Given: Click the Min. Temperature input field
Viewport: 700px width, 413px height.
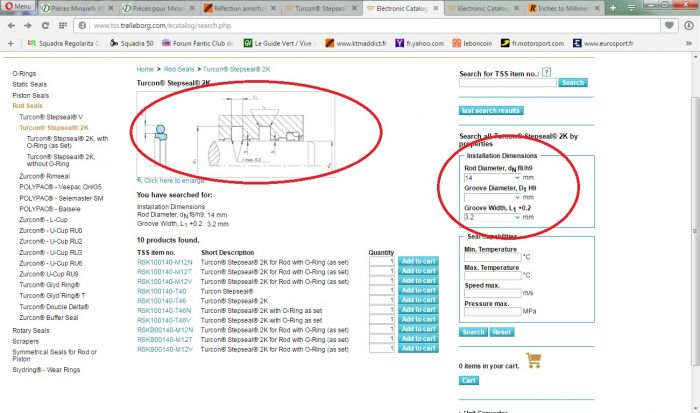Looking at the screenshot, I should point(491,257).
